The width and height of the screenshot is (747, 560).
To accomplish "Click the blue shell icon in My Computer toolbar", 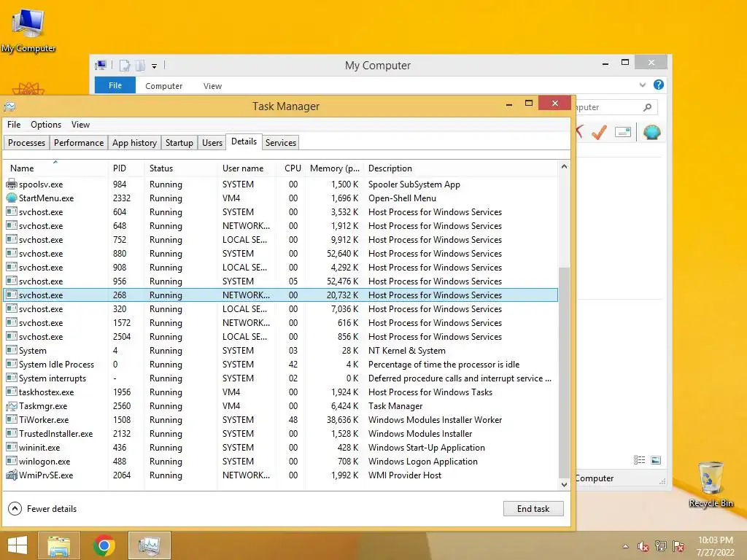I will coord(651,132).
